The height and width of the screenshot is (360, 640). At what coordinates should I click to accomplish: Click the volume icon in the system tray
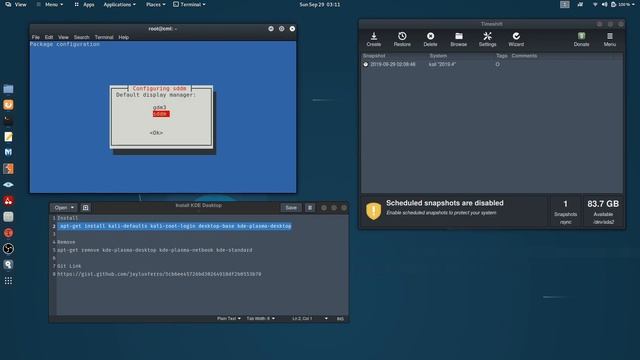tap(604, 4)
